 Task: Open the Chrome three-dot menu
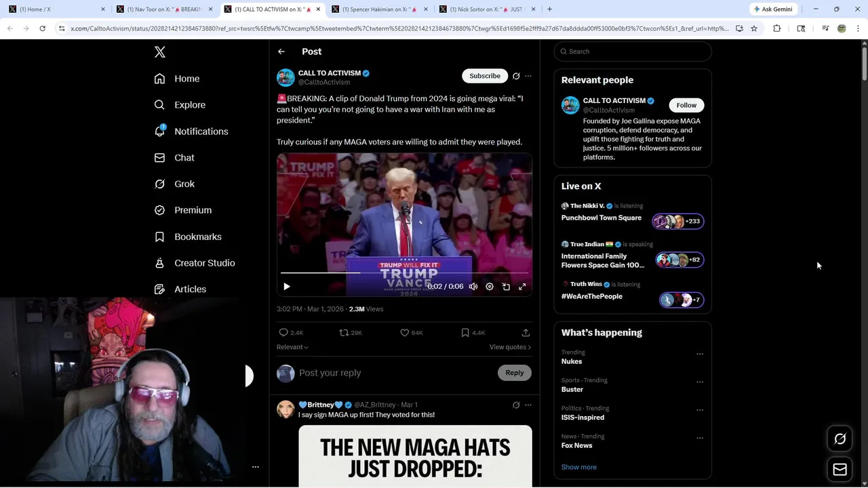(x=858, y=28)
